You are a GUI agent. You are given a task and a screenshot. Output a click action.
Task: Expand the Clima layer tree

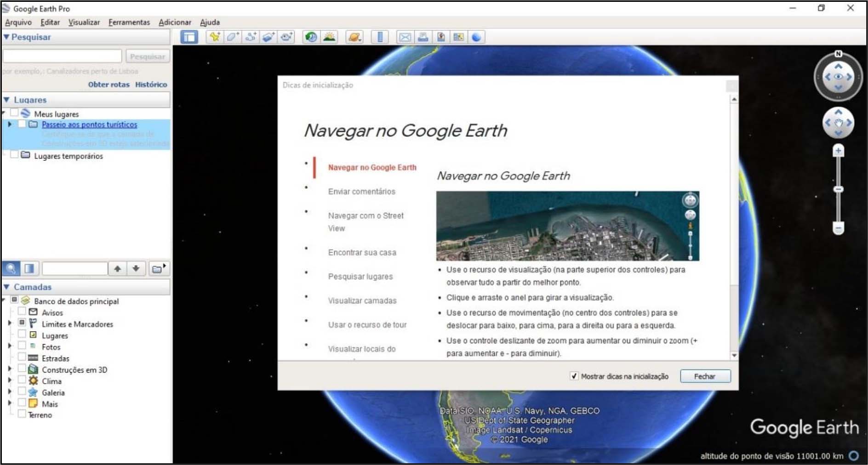click(9, 380)
